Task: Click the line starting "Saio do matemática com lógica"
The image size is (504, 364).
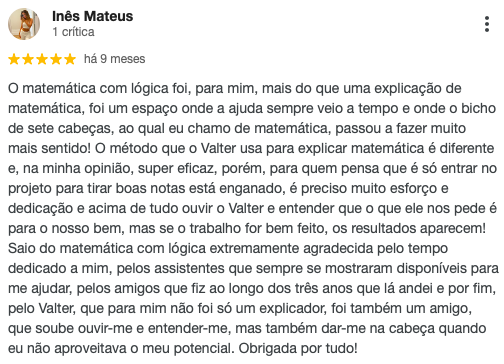Action: [x=228, y=249]
